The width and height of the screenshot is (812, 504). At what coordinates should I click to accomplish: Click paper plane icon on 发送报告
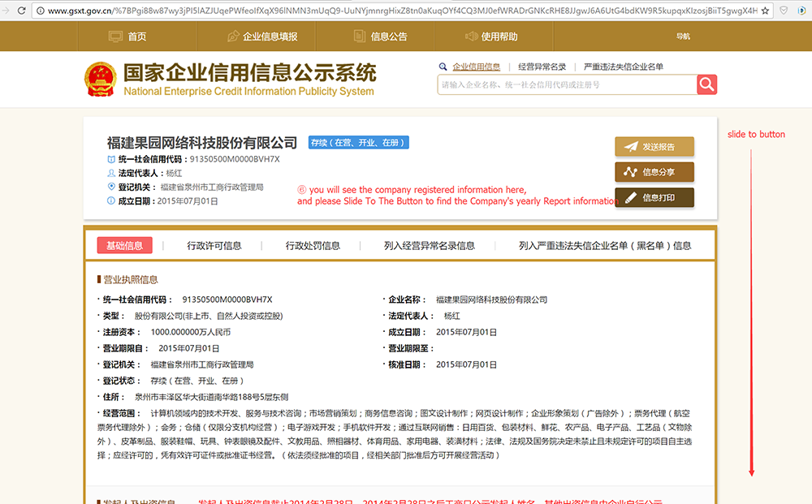click(x=631, y=146)
